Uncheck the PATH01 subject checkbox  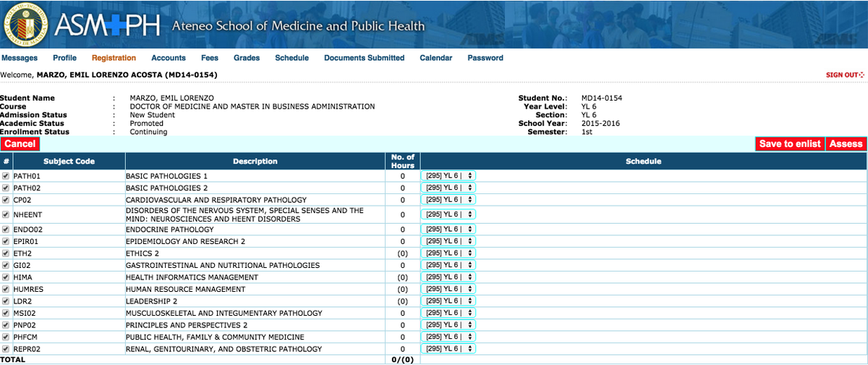(6, 176)
